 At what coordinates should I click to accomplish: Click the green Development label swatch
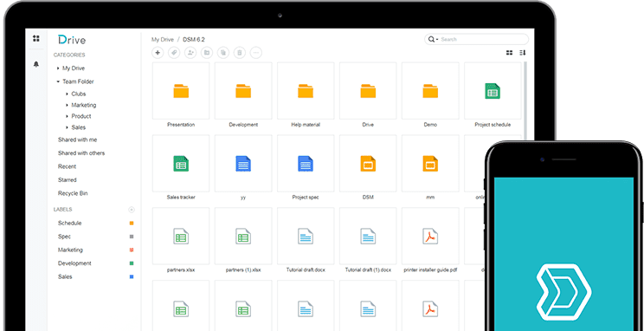click(x=132, y=263)
